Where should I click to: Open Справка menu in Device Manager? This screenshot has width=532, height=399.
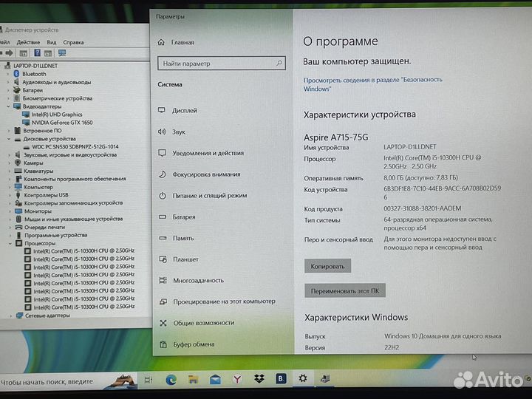coord(73,42)
